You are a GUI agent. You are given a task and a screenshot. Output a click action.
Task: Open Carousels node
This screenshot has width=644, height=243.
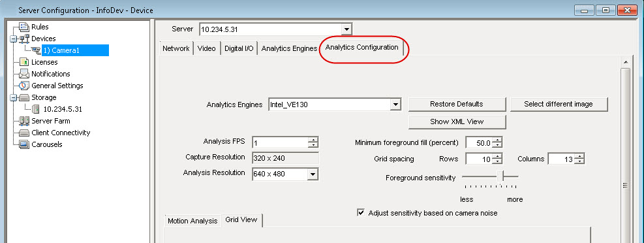click(47, 144)
